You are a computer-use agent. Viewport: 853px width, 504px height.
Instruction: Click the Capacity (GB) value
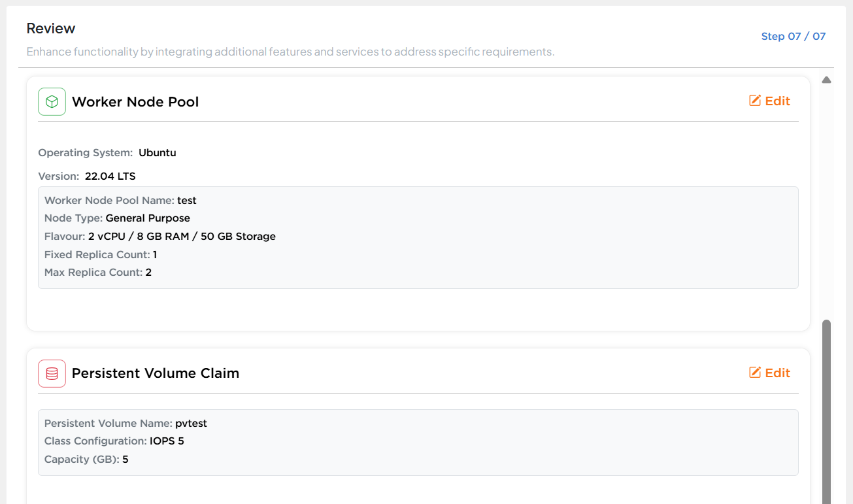click(125, 460)
